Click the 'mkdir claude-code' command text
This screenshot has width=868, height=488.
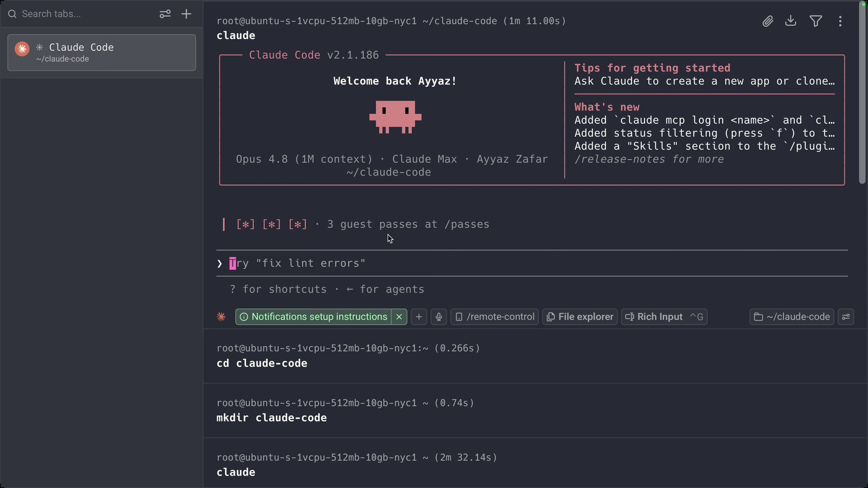tap(272, 418)
